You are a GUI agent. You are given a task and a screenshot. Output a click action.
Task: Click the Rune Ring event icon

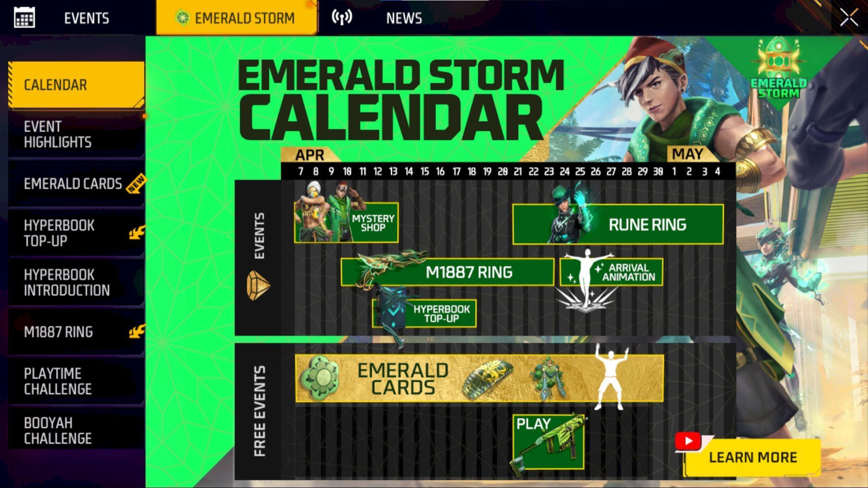pyautogui.click(x=618, y=224)
